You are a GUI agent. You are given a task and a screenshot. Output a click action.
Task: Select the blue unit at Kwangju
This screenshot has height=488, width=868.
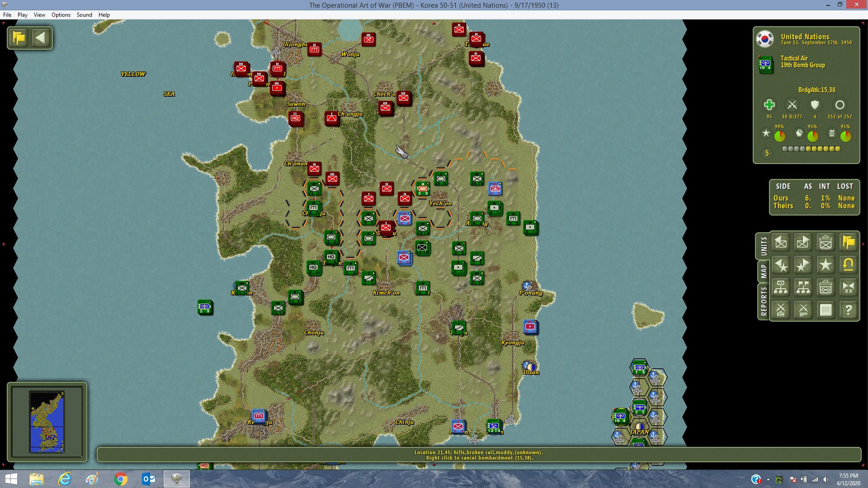tap(259, 416)
